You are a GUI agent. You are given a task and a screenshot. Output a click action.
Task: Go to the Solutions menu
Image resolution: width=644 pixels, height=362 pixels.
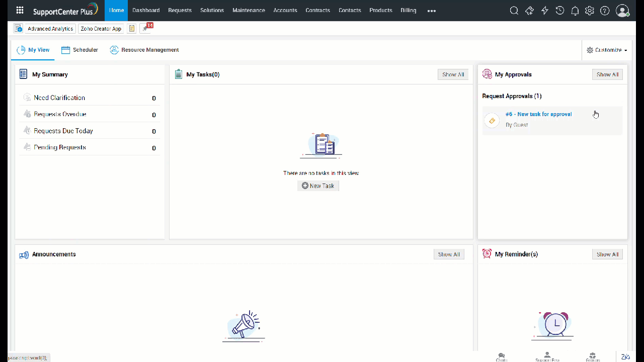click(x=212, y=11)
